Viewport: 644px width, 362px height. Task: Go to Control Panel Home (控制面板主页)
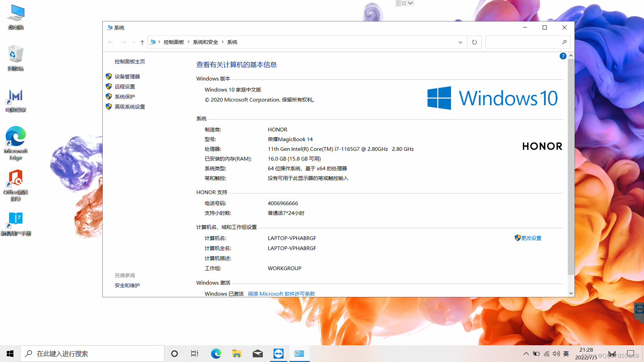coord(130,62)
